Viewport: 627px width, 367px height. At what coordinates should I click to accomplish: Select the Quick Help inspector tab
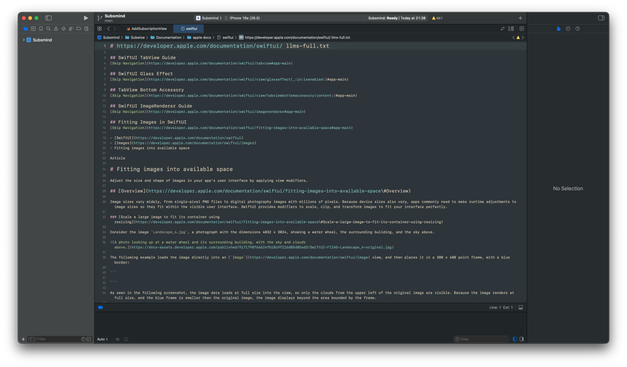(x=577, y=29)
